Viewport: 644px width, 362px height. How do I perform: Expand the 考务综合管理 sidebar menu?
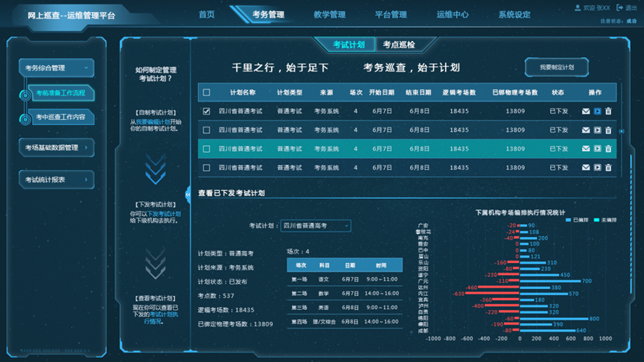[x=57, y=69]
